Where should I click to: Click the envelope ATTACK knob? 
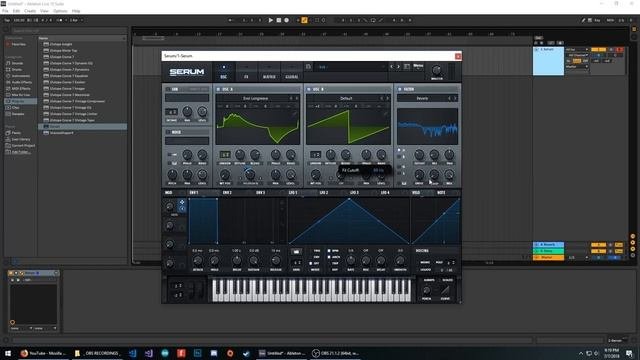click(198, 260)
